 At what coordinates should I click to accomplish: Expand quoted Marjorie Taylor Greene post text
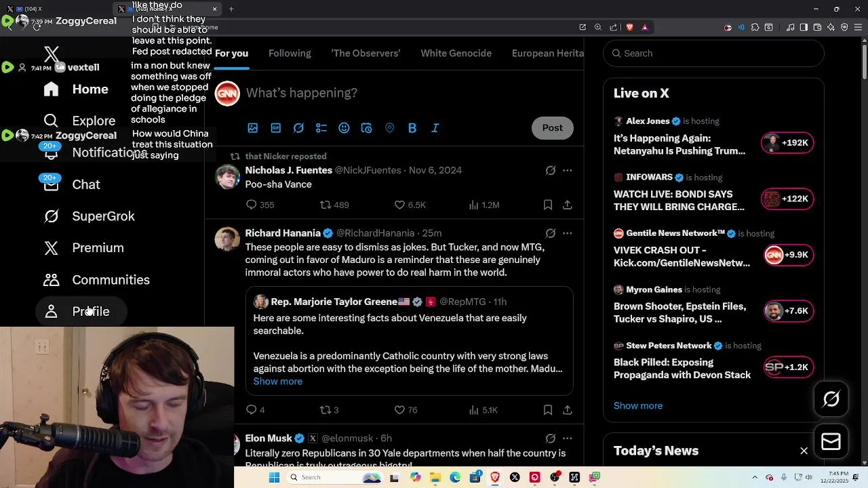tap(278, 382)
